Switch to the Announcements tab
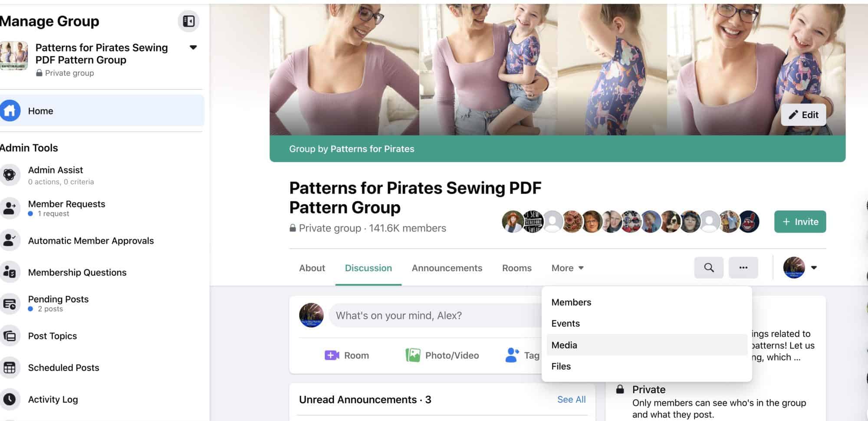 pyautogui.click(x=447, y=268)
